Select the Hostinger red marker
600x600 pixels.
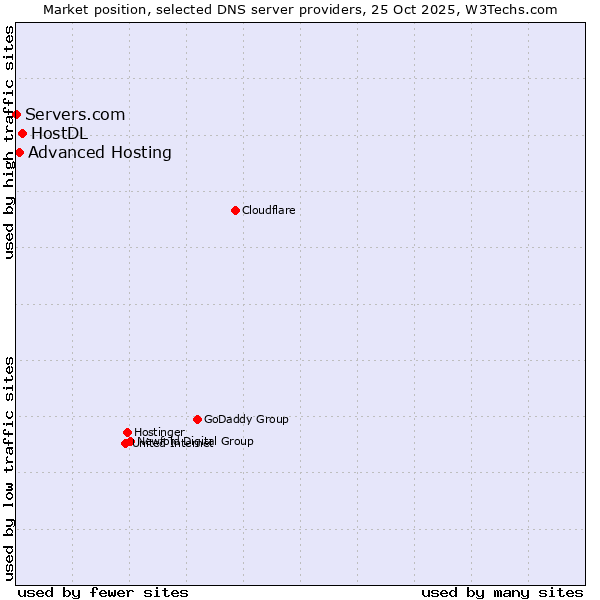[127, 432]
